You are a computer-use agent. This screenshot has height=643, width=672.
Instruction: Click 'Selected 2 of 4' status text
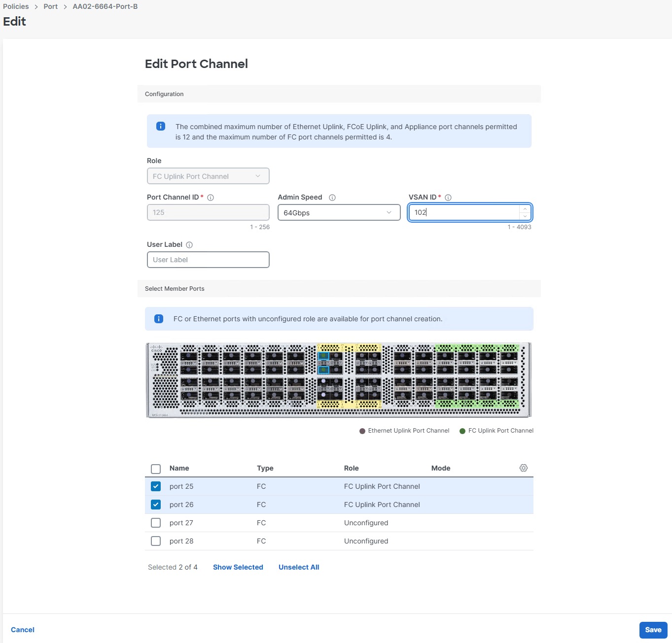[173, 567]
